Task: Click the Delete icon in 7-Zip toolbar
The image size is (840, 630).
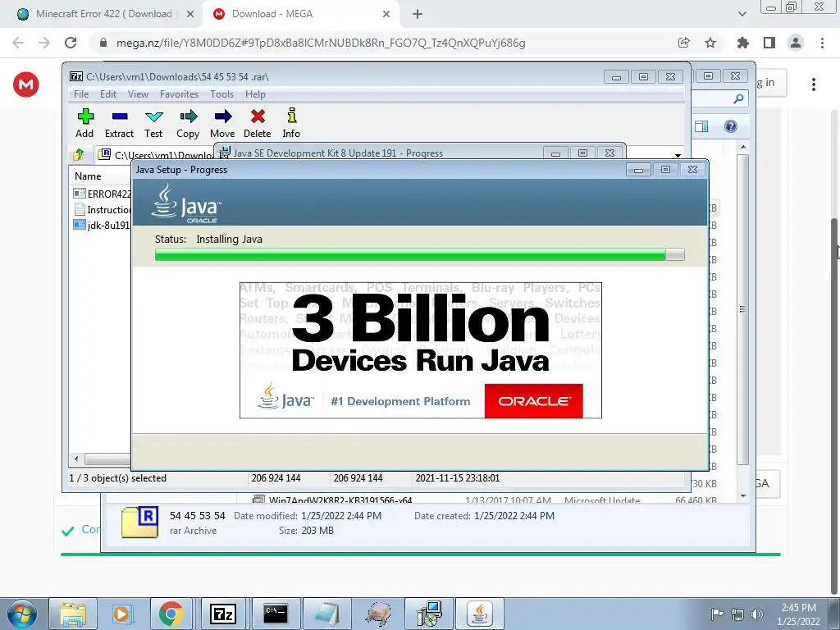Action: pos(257,123)
